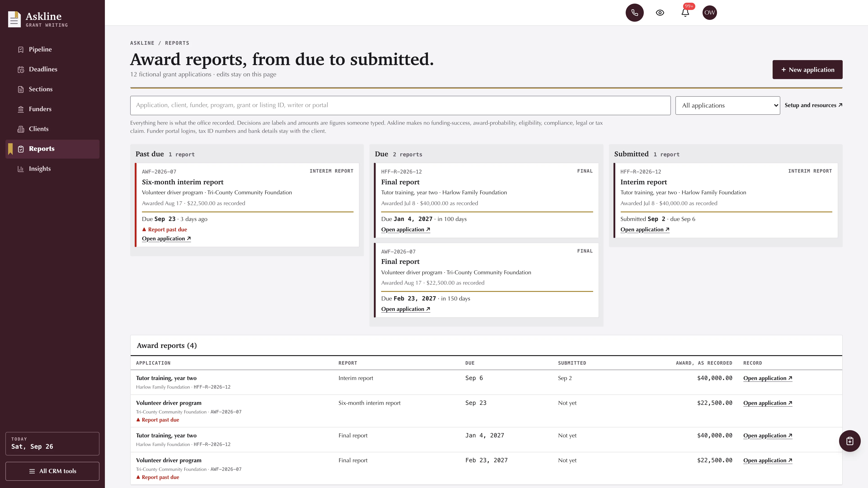Open notifications bell with 99+ badge

pyautogui.click(x=685, y=12)
